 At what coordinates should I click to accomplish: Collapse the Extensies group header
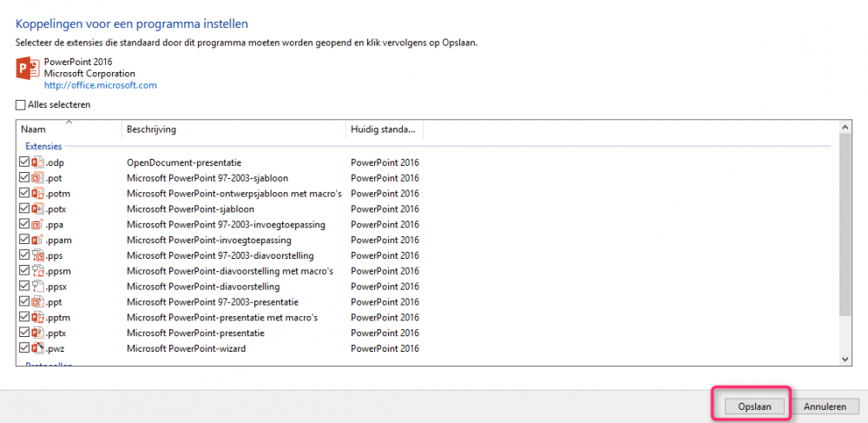pos(43,146)
